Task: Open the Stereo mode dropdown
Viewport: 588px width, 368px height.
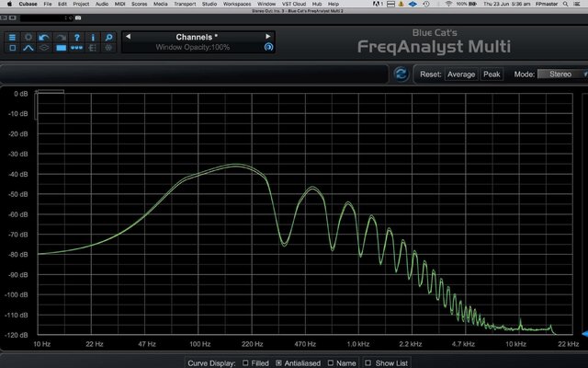Action: (x=562, y=74)
